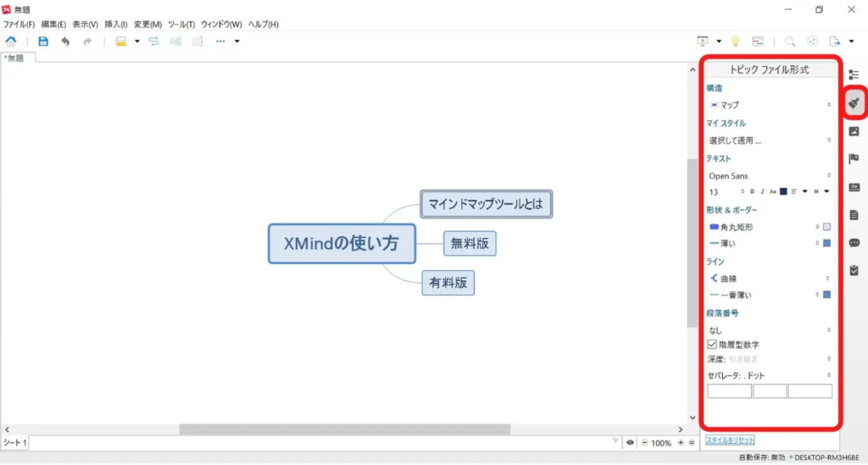
Task: Open the font size 13 dropdown
Action: click(x=726, y=192)
